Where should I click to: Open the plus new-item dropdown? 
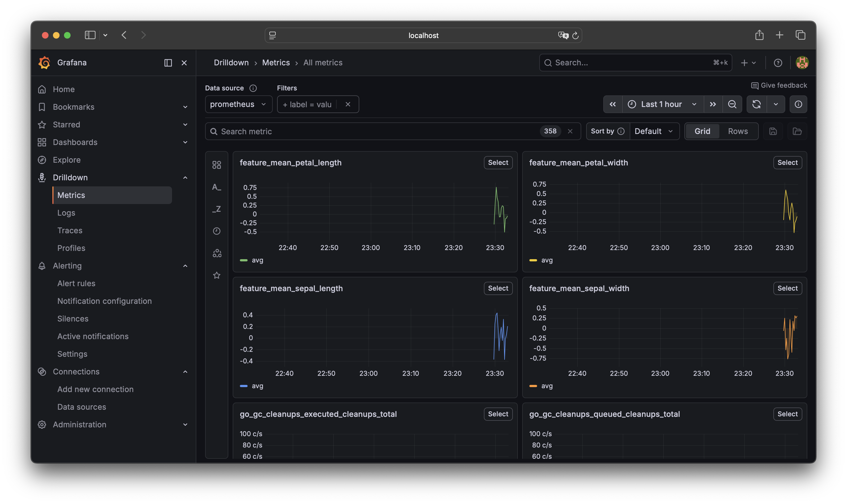tap(748, 63)
